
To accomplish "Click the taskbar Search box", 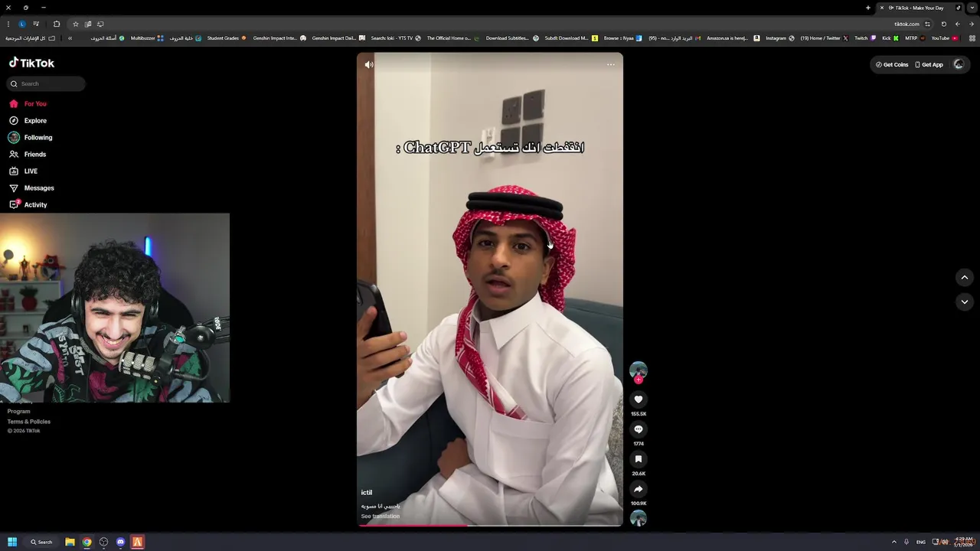I will [x=42, y=542].
